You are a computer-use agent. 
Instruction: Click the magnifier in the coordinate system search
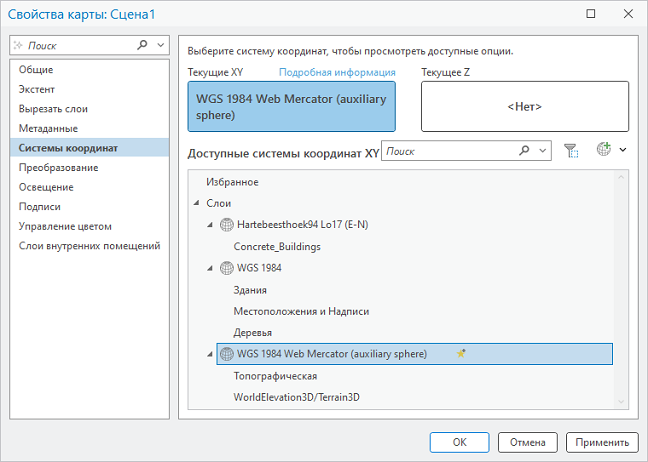[524, 151]
